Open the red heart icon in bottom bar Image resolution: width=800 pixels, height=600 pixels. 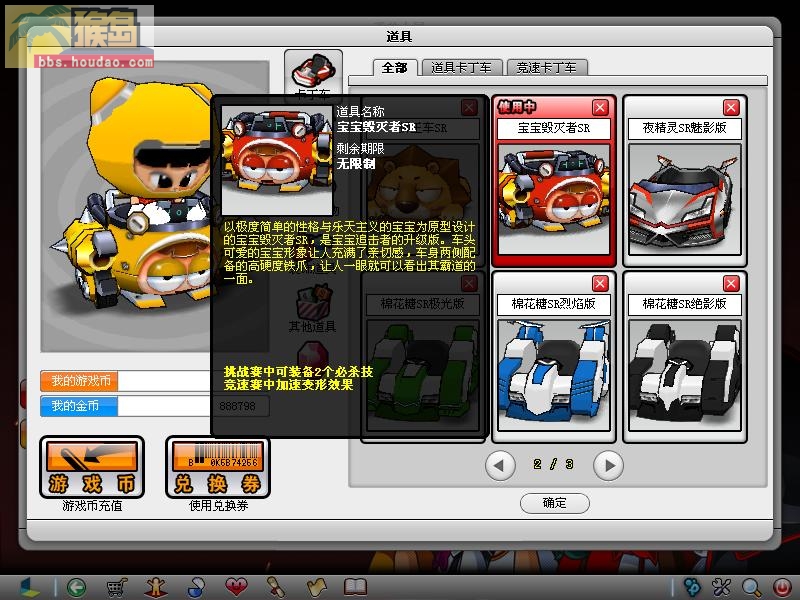[x=236, y=587]
